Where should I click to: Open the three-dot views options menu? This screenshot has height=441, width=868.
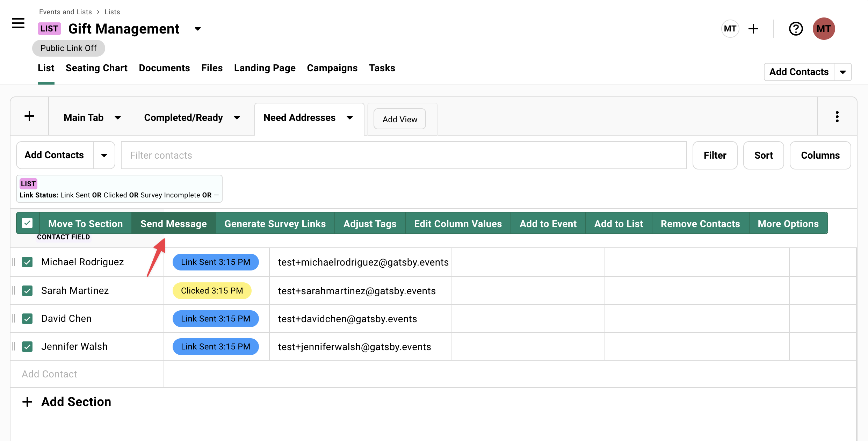(x=837, y=117)
